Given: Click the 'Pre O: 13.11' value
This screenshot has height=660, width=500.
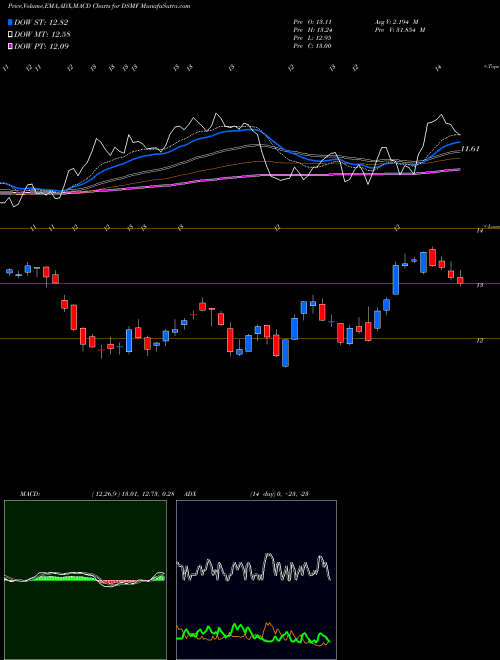Looking at the screenshot, I should (x=312, y=22).
